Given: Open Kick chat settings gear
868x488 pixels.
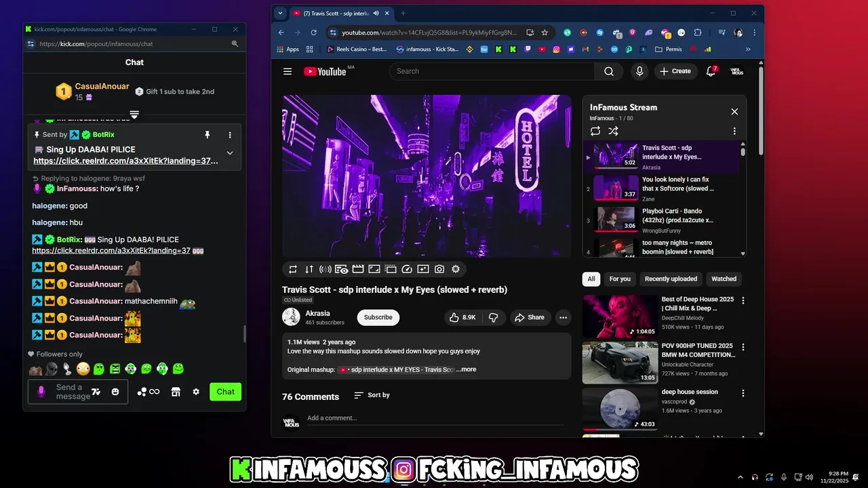Looking at the screenshot, I should [x=196, y=392].
